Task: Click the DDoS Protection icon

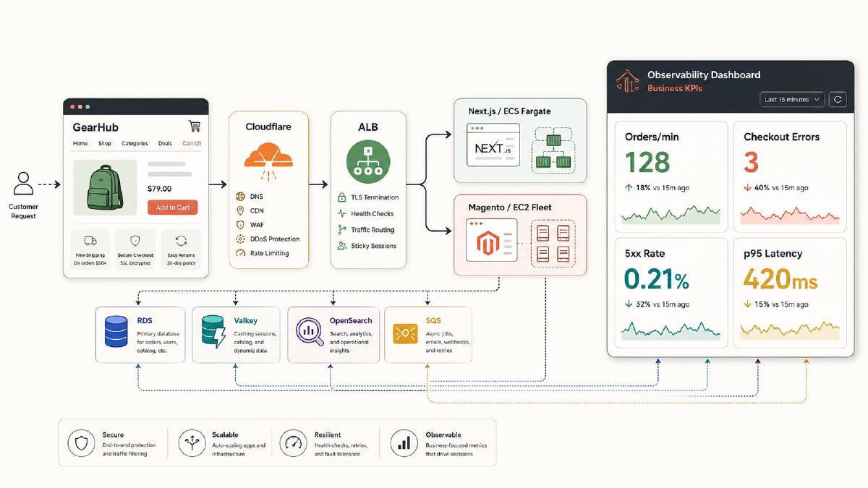Action: (241, 239)
